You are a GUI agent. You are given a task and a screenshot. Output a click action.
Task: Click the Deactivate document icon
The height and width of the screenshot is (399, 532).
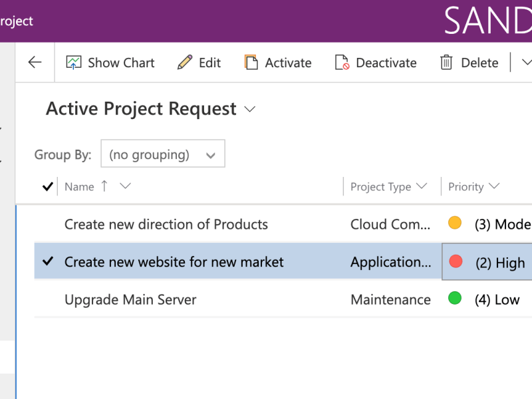click(x=342, y=63)
